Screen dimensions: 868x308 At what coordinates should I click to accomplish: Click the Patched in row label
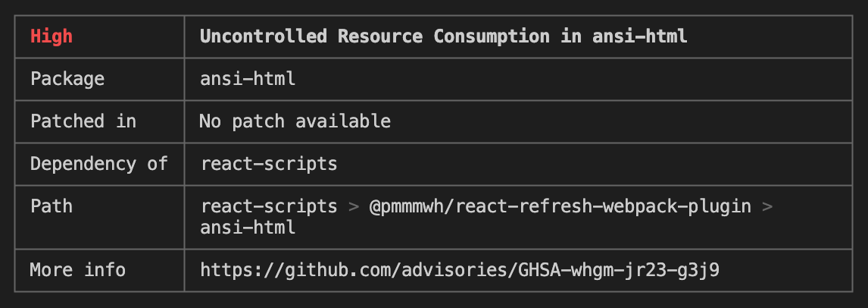coord(83,121)
